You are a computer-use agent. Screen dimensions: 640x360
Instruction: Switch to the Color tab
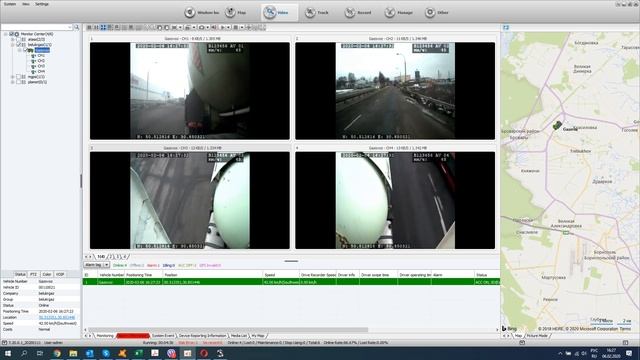pyautogui.click(x=47, y=274)
